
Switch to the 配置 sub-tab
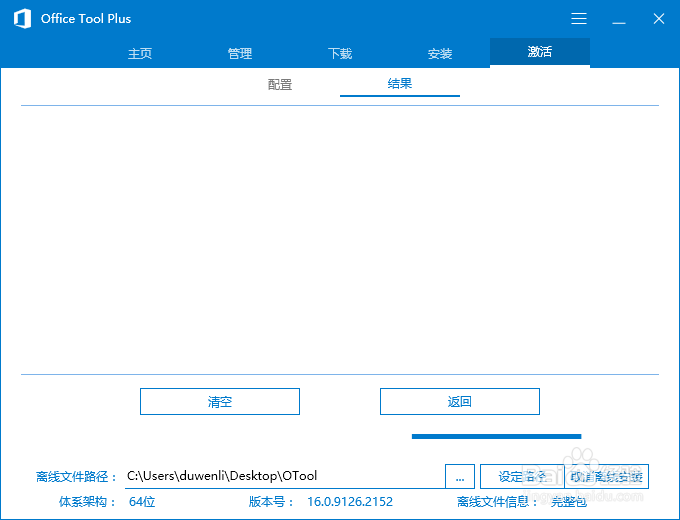point(280,84)
